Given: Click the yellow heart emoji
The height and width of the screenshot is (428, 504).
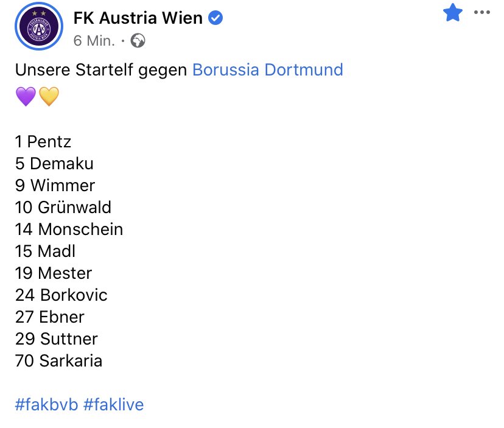Looking at the screenshot, I should 49,96.
